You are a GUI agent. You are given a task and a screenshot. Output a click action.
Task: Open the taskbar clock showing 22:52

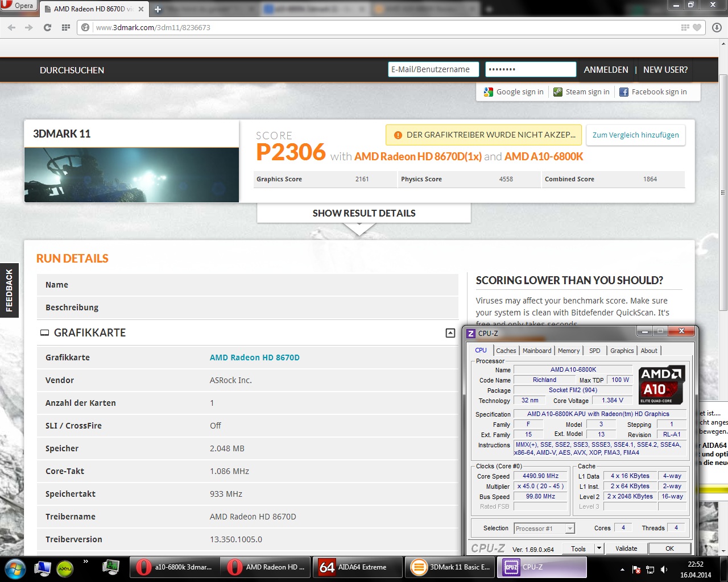(696, 569)
